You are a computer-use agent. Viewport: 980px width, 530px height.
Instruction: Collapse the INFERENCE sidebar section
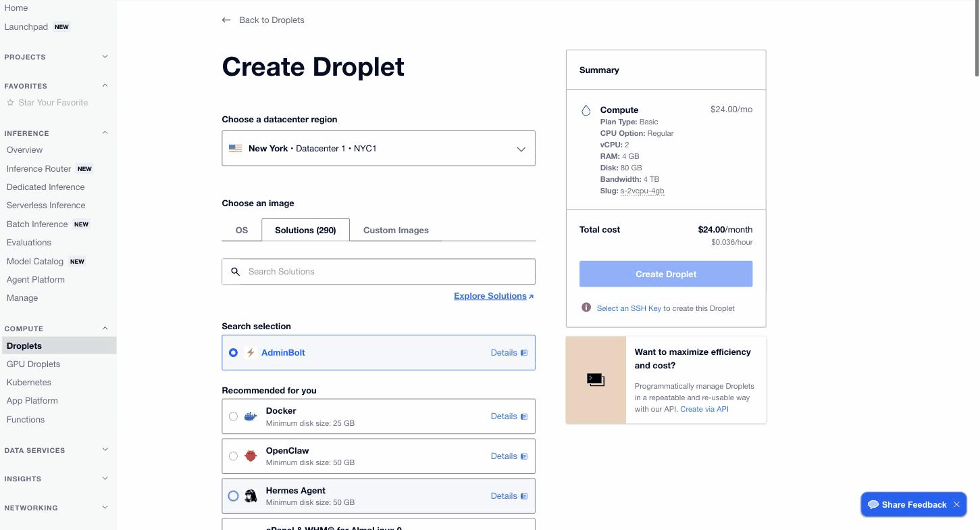point(105,133)
